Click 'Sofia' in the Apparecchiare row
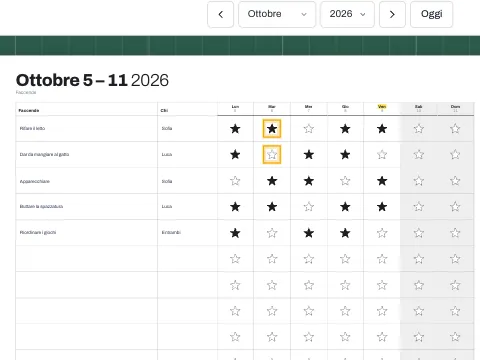 (x=167, y=181)
